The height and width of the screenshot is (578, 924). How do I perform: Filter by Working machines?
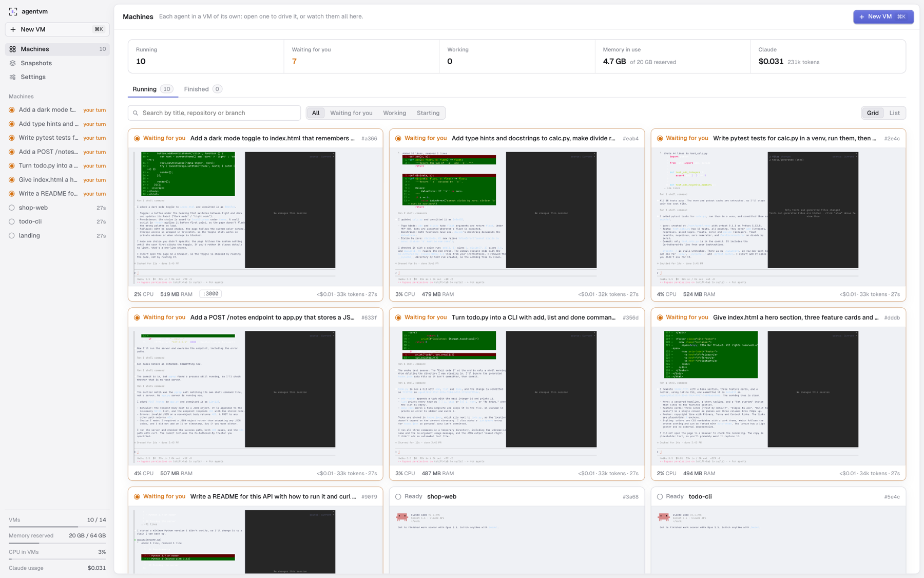click(394, 113)
